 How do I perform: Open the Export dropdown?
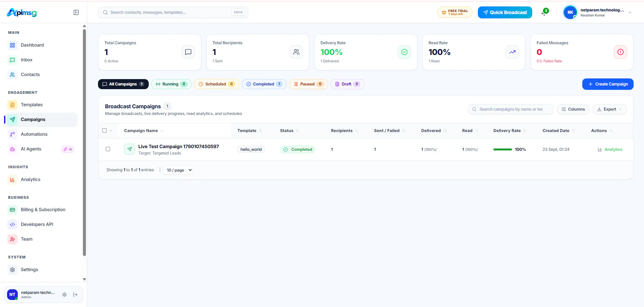point(609,109)
